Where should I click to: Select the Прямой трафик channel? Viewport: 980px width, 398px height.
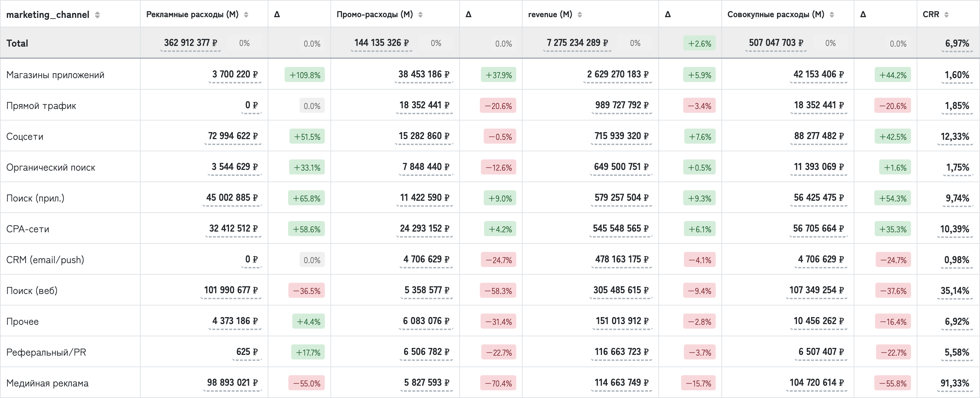[x=41, y=106]
